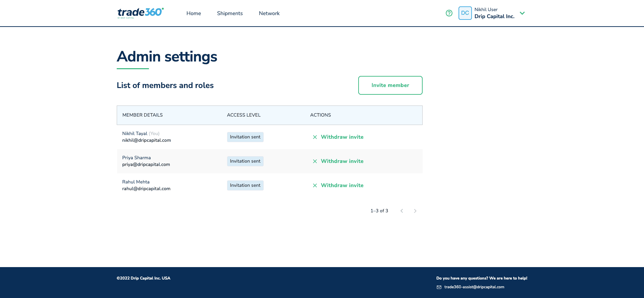Click the Admin settings heading
Screen dimensions: 644x298
pos(167,56)
